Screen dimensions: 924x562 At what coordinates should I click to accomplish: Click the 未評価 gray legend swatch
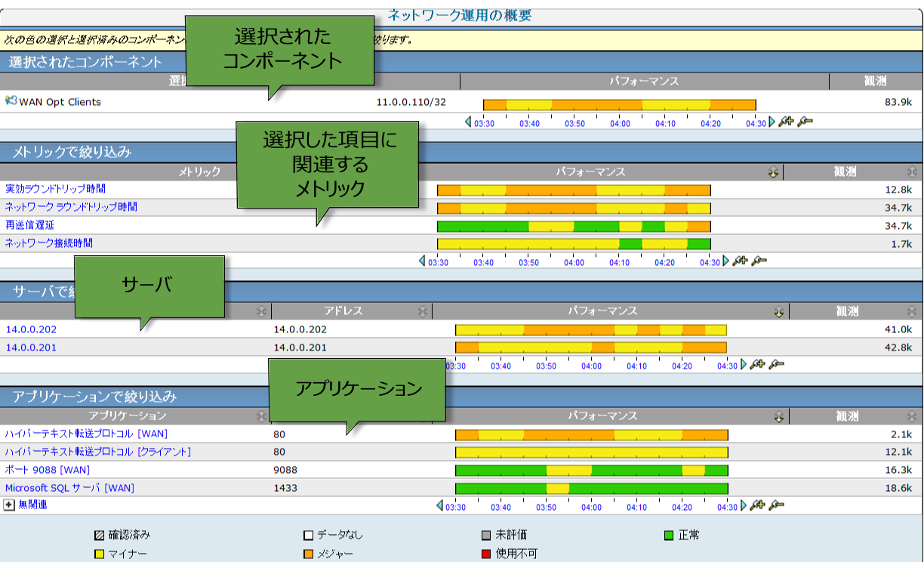(x=486, y=536)
